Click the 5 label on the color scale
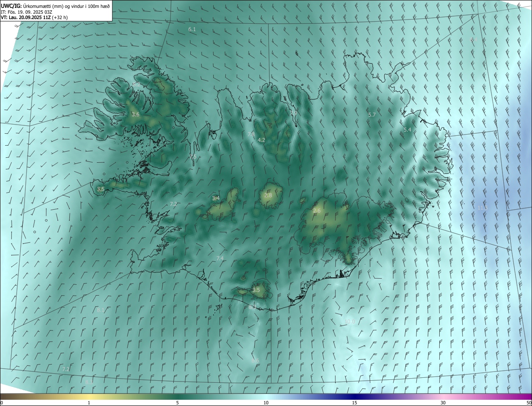 177,403
